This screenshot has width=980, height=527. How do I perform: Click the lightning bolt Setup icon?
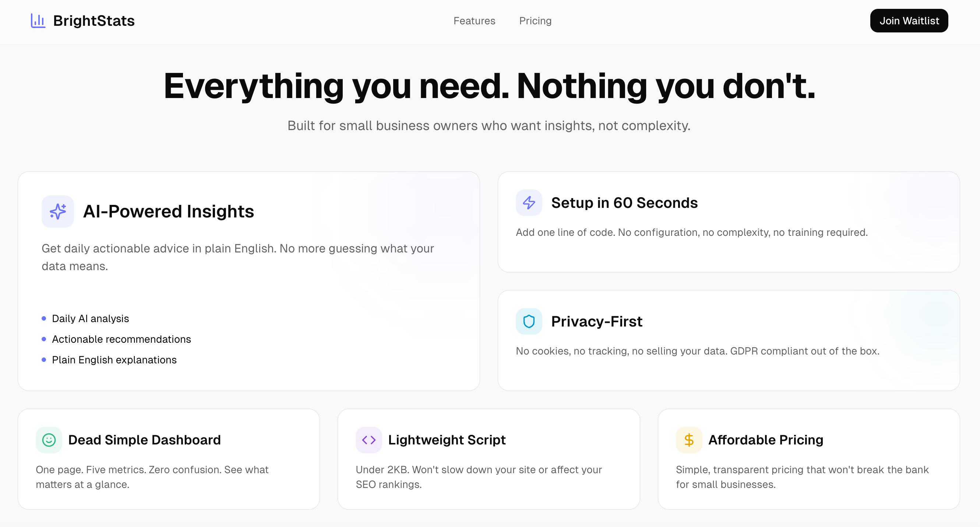tap(529, 203)
